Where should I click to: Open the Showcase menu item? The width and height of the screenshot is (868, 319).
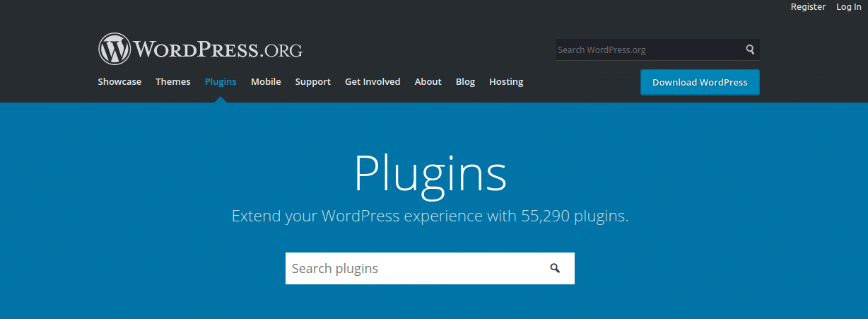119,82
